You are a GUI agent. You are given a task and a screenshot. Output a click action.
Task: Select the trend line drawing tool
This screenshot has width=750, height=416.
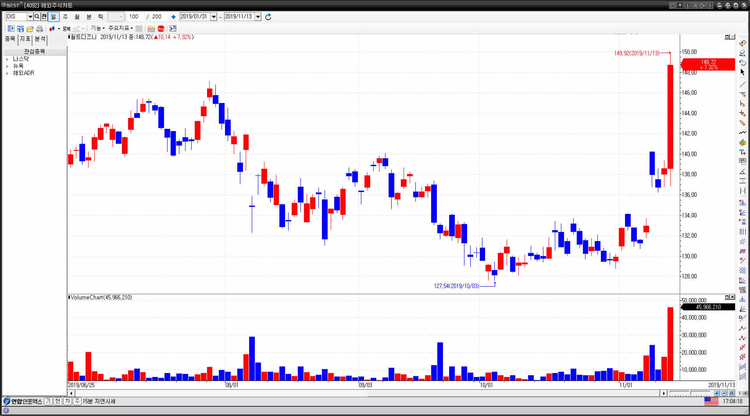742,85
